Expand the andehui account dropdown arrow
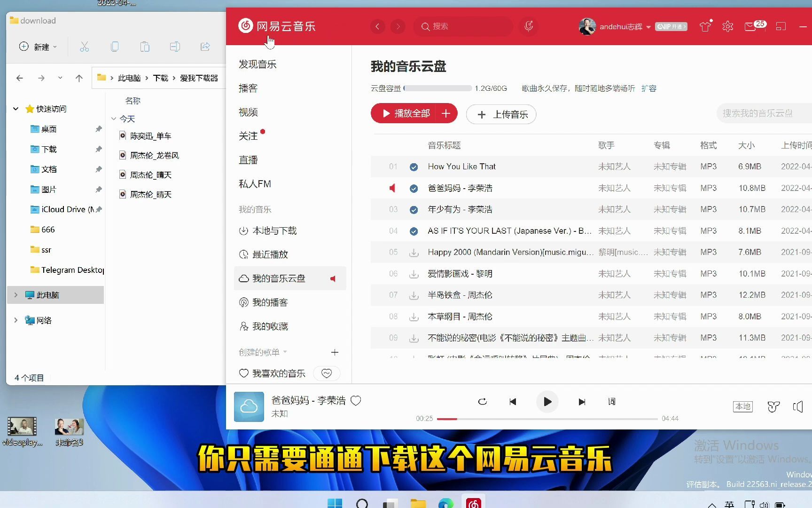This screenshot has width=812, height=508. click(648, 27)
